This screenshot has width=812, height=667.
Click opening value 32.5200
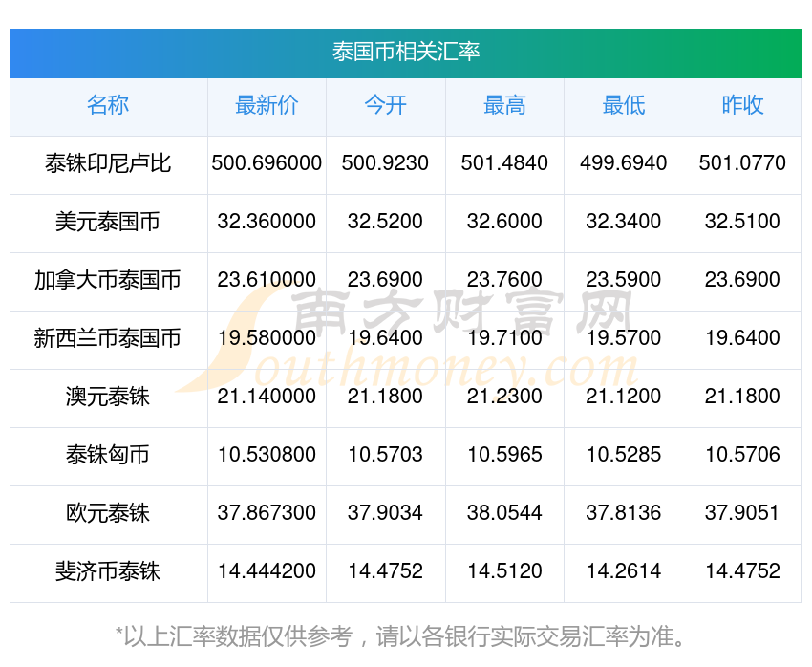[385, 221]
